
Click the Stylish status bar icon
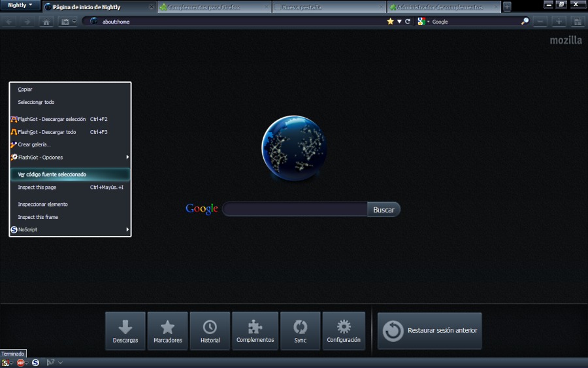tap(5, 363)
